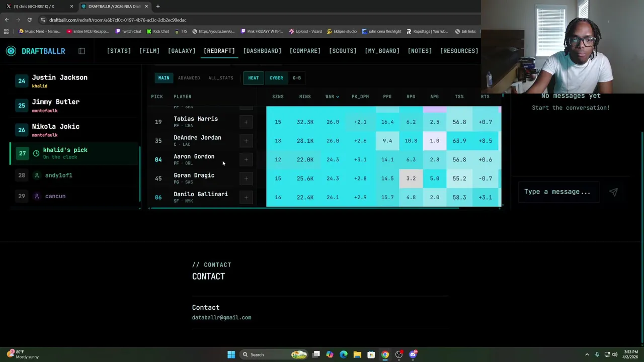Switch to MAIN stats view

(164, 78)
